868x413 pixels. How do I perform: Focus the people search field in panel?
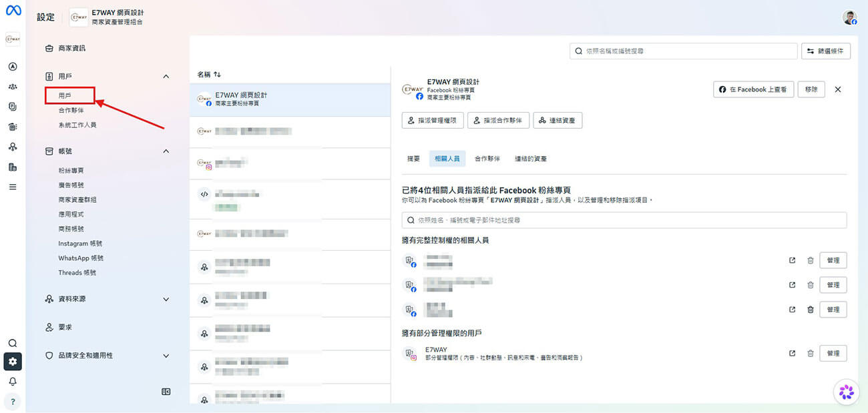(624, 220)
